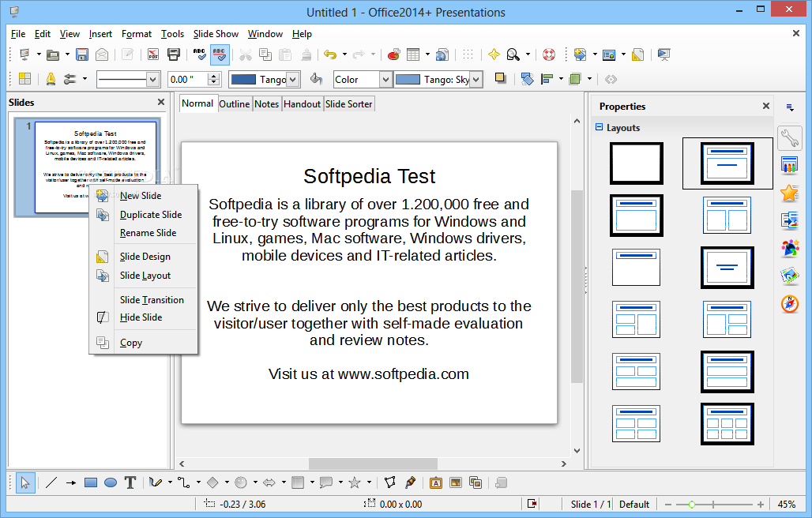
Task: Expand stars shapes dropdown arrow
Action: [x=369, y=482]
